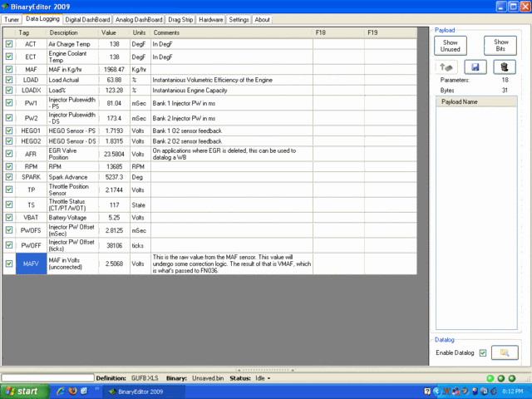This screenshot has height=399, width=532.
Task: Click the Value column header
Action: (114, 32)
